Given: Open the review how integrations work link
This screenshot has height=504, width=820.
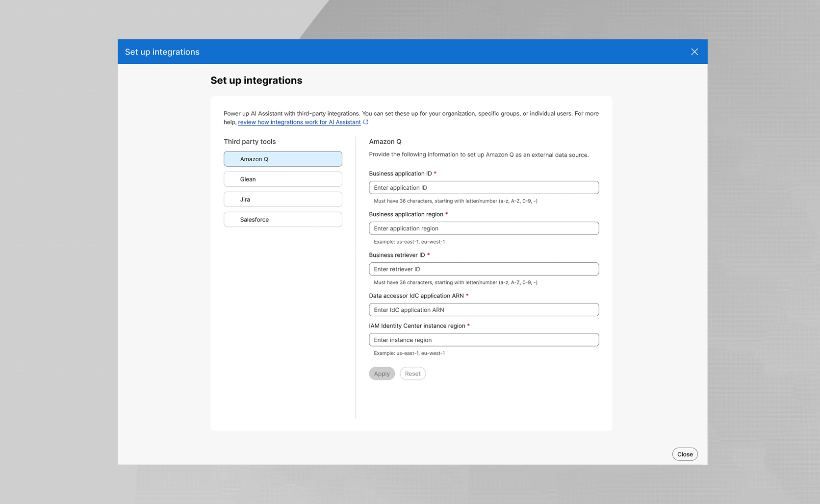Looking at the screenshot, I should [299, 122].
